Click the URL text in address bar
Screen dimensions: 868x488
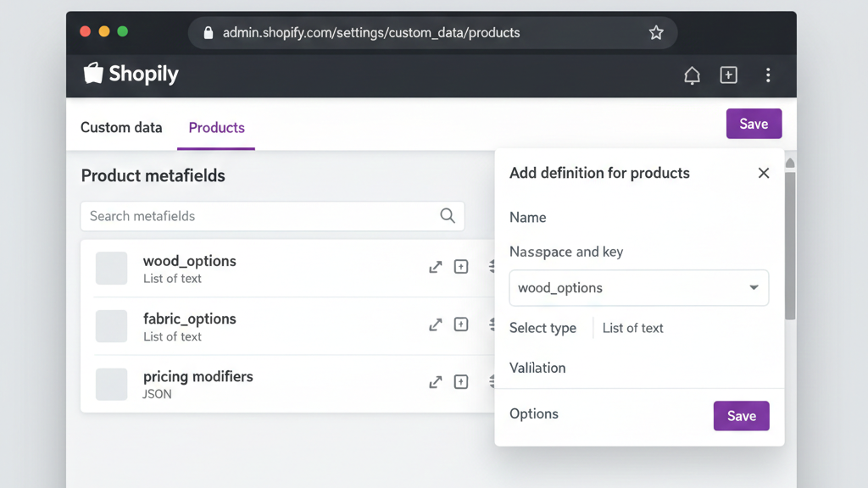click(371, 33)
